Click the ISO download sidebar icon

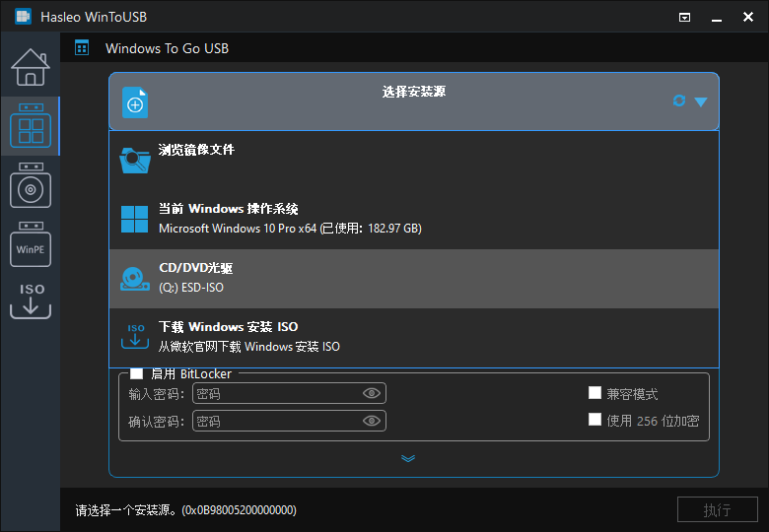[x=30, y=300]
